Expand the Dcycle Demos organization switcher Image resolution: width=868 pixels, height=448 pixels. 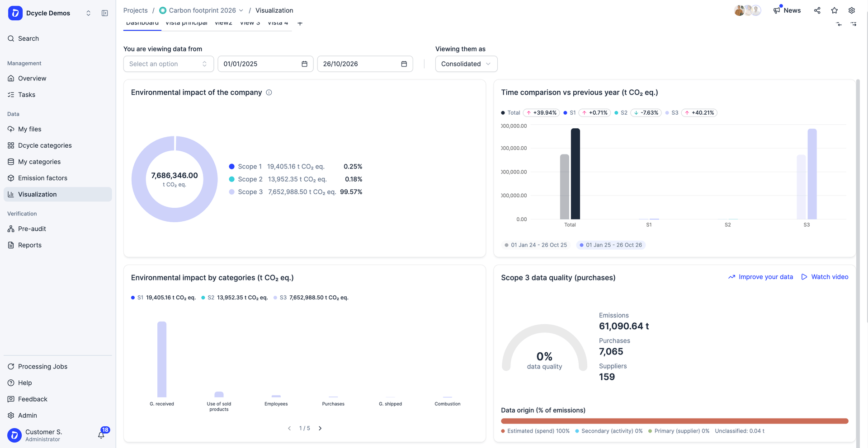89,13
